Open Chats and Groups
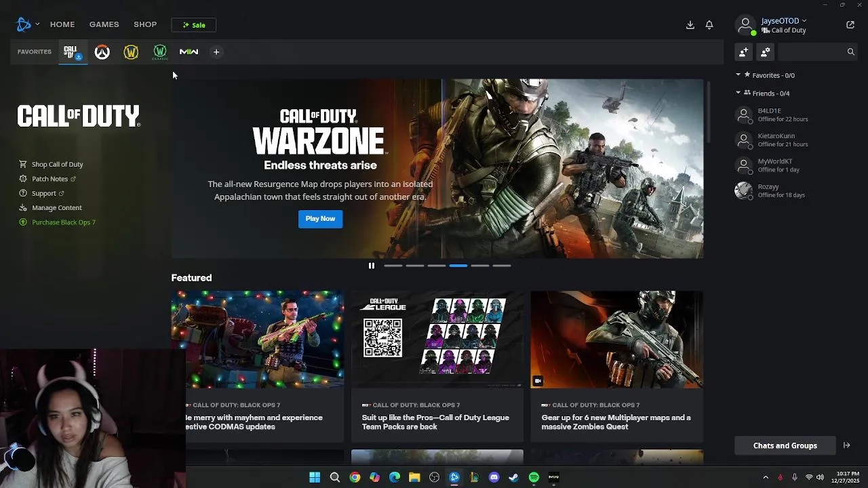868x488 pixels. pyautogui.click(x=785, y=445)
